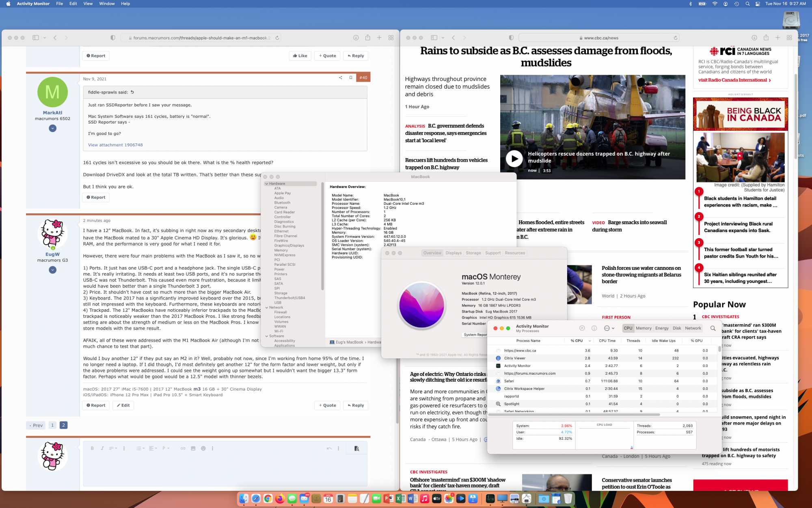
Task: Insert an image using the editor's image icon
Action: point(193,448)
